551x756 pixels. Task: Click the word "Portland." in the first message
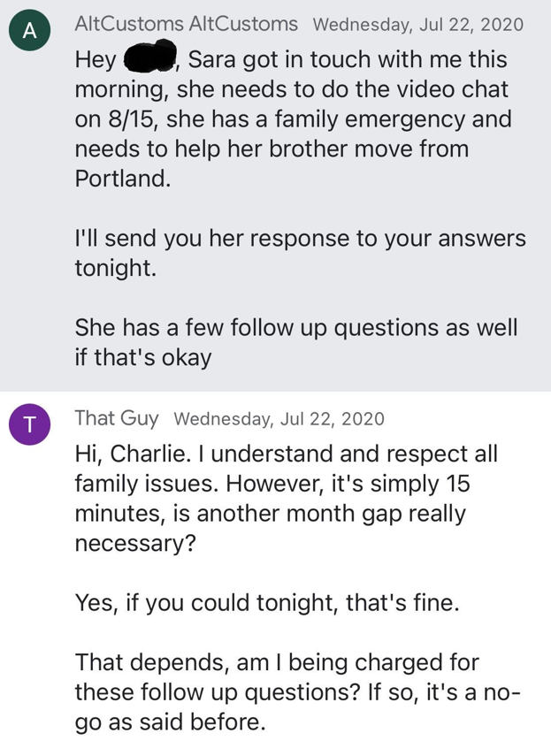tap(123, 179)
